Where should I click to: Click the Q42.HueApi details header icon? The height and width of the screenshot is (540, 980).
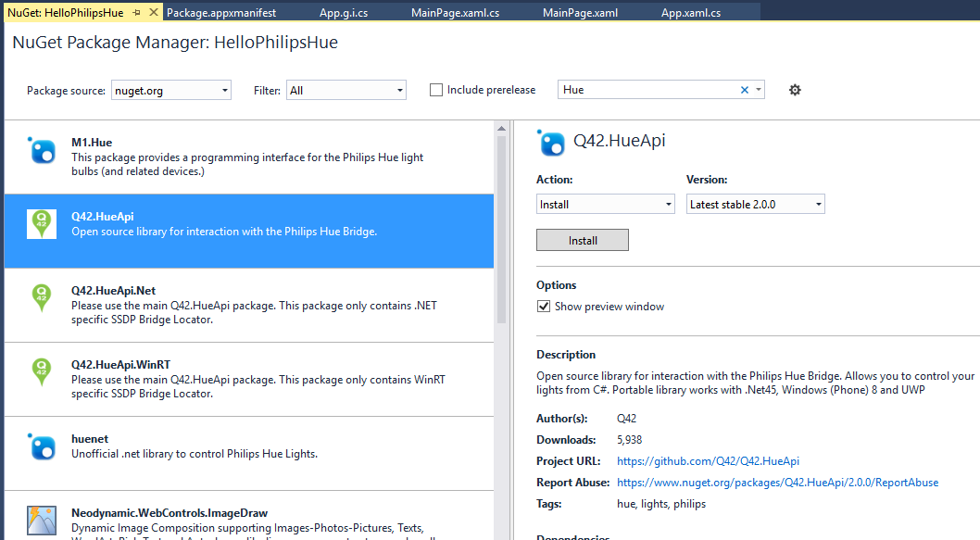coord(551,144)
